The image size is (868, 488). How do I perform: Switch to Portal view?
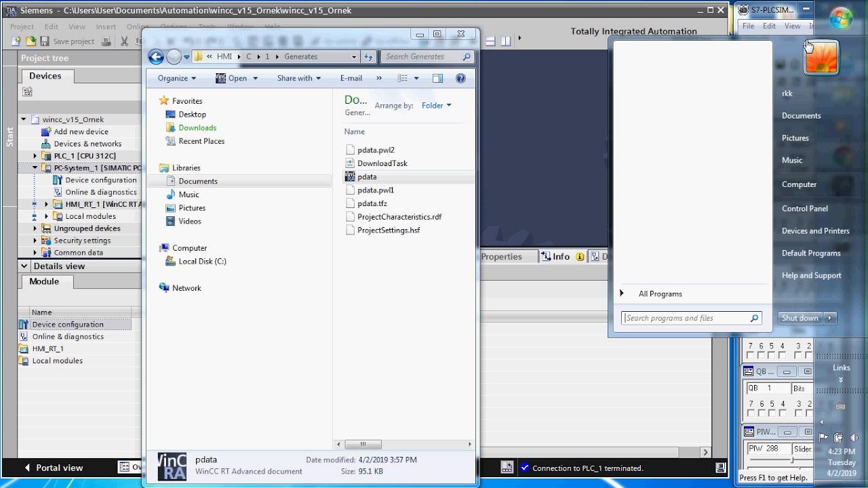pos(54,468)
